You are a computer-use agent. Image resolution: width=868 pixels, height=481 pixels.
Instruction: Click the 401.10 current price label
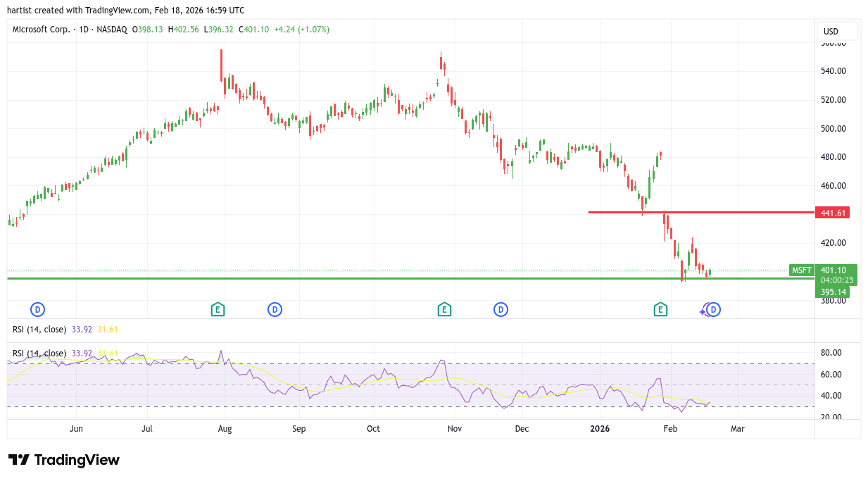pos(836,270)
